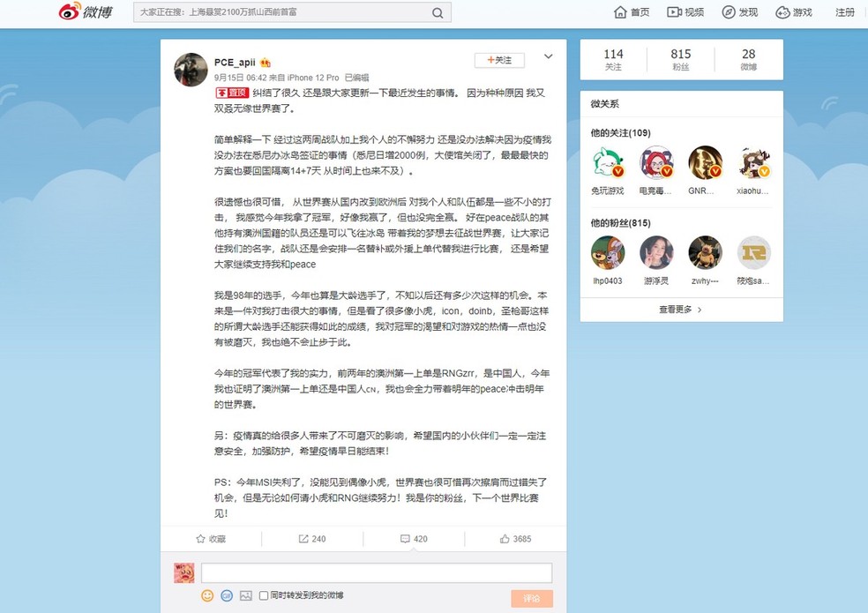Click into the comment text field

(x=377, y=572)
